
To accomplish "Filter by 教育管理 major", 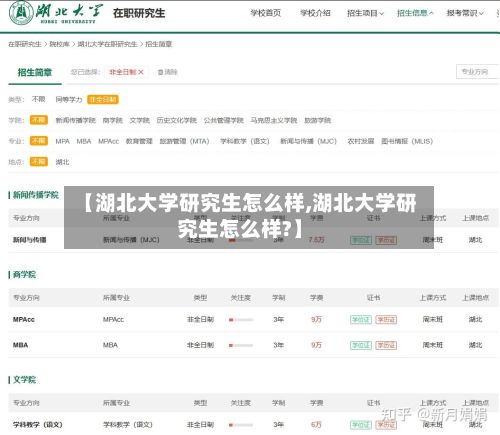I will point(139,141).
